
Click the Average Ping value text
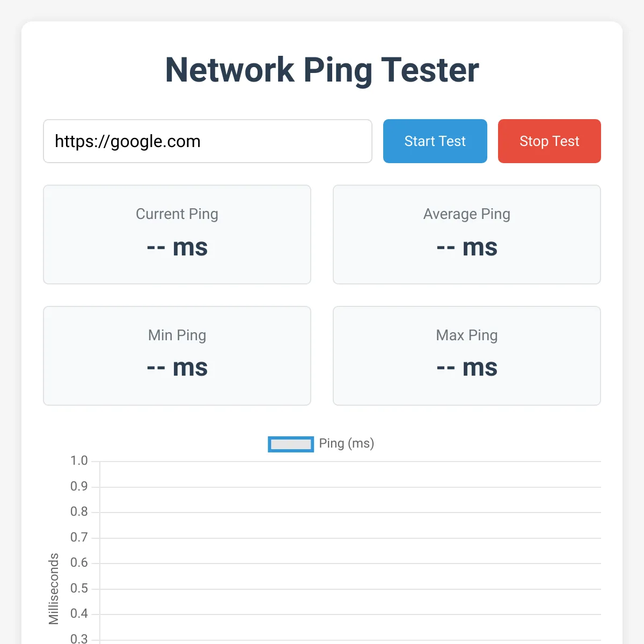467,247
